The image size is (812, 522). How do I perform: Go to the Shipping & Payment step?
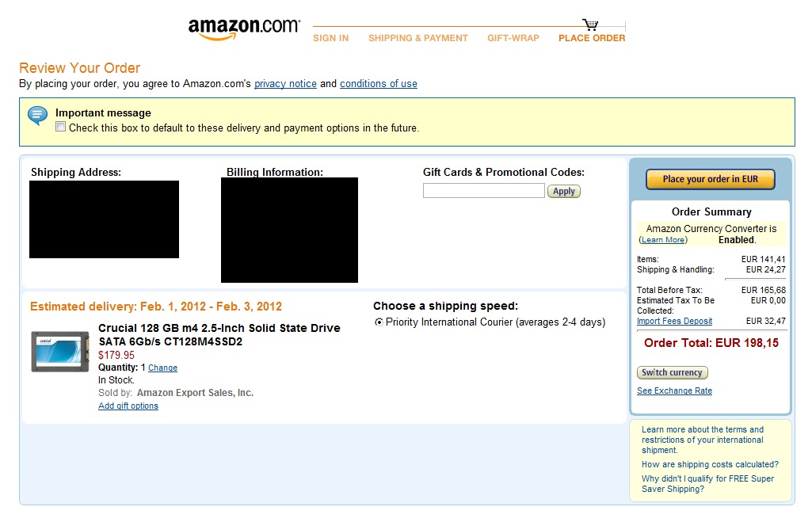pyautogui.click(x=417, y=38)
